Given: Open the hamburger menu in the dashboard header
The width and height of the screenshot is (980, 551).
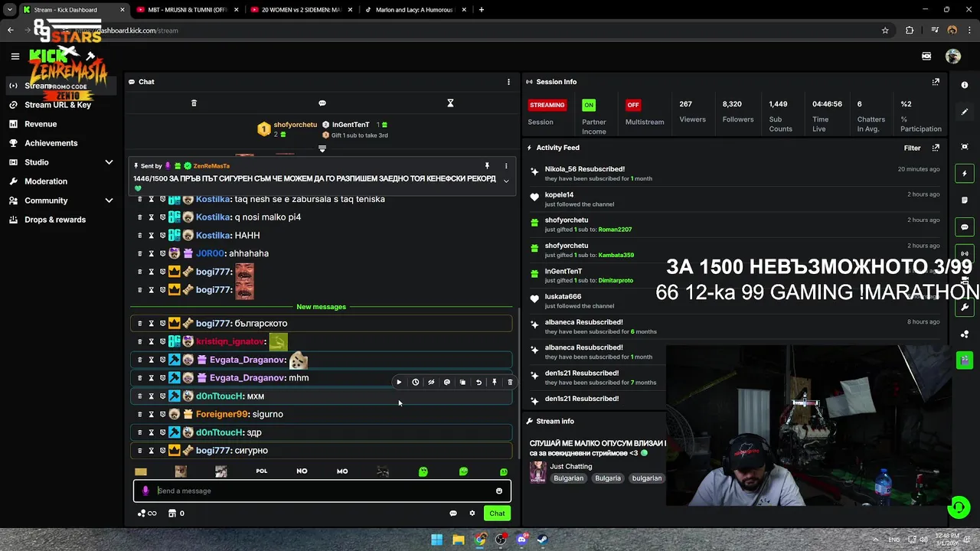Looking at the screenshot, I should coord(15,56).
